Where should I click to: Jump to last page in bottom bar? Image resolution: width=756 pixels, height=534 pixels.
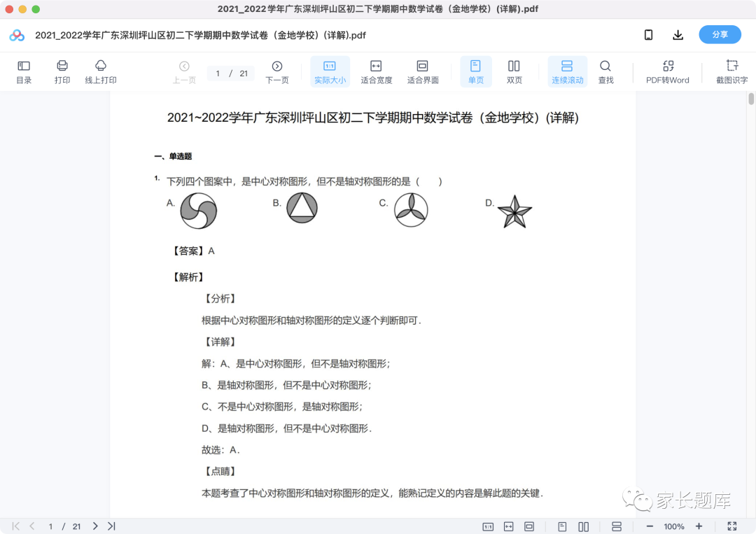pos(111,526)
